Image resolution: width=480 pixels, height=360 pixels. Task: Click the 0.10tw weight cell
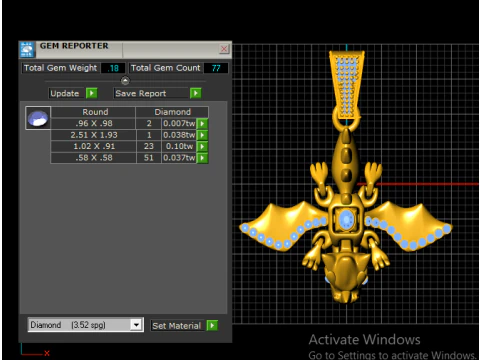pos(179,146)
